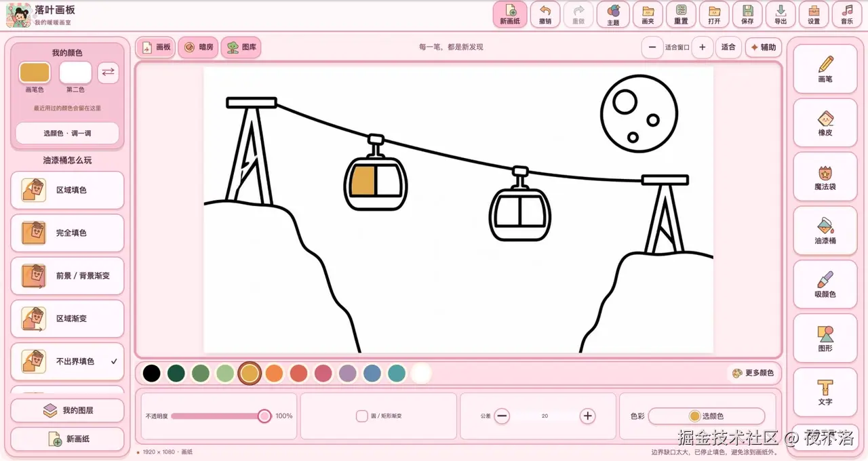Zoom in with the plus beside 适合窗口

(703, 47)
